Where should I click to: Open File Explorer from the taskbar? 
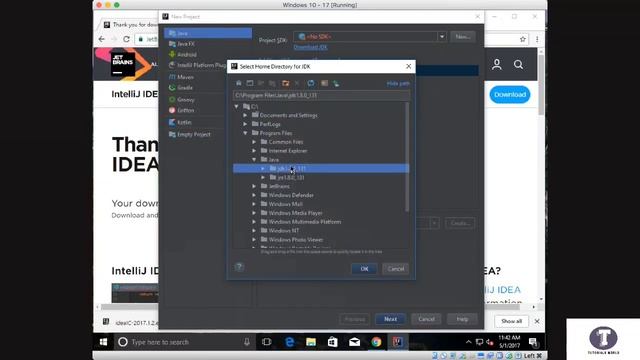point(311,342)
